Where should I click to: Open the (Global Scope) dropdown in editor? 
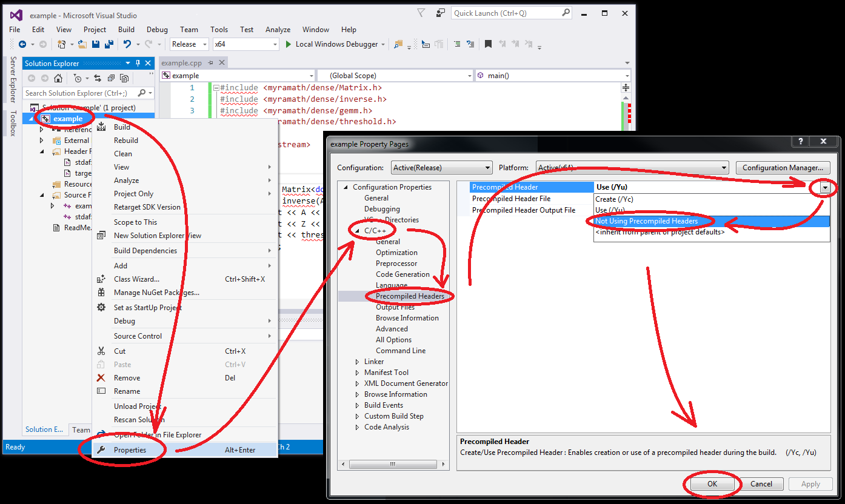[395, 76]
